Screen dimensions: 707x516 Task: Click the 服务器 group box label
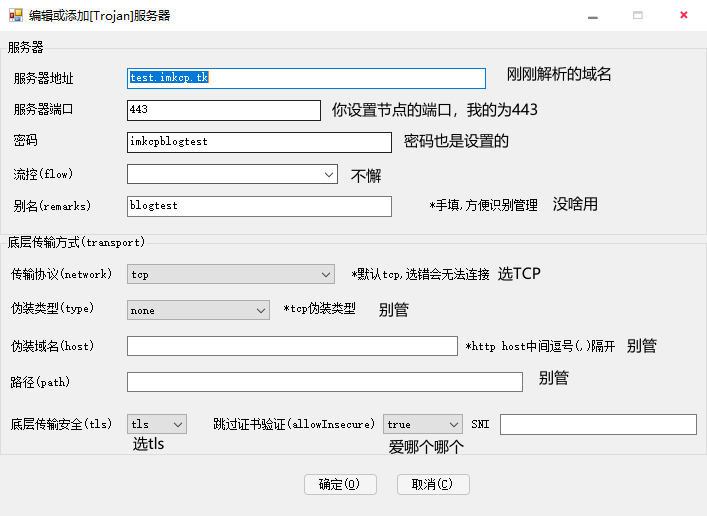pos(26,47)
